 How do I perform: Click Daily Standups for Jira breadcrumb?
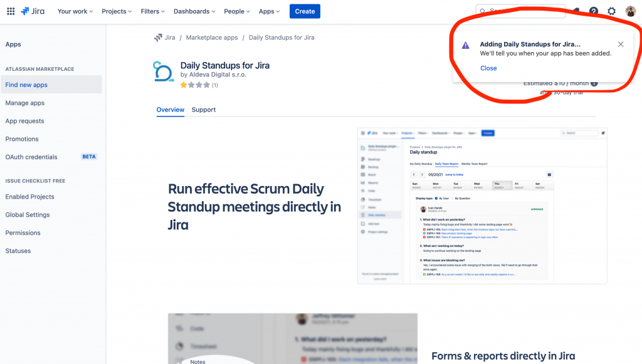282,38
